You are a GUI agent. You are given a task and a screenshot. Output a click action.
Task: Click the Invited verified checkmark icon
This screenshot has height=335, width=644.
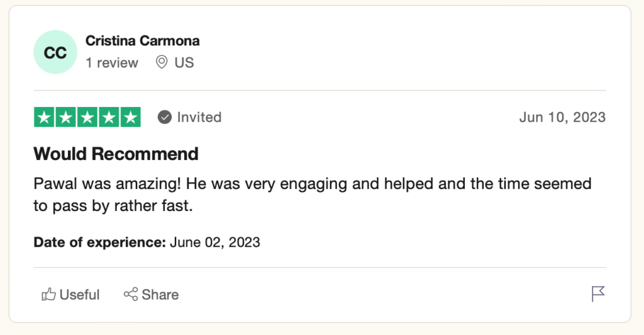(165, 117)
